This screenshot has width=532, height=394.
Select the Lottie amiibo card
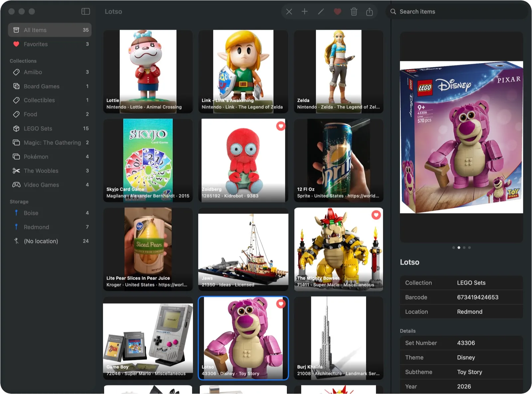[x=148, y=71]
